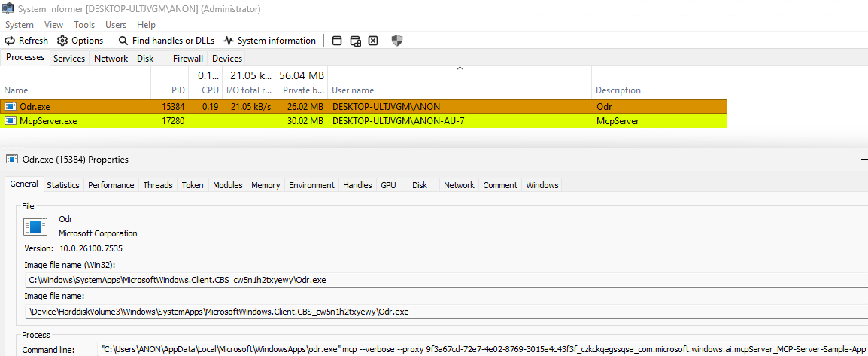
Task: Click the large Odr file icon
Action: click(x=35, y=227)
